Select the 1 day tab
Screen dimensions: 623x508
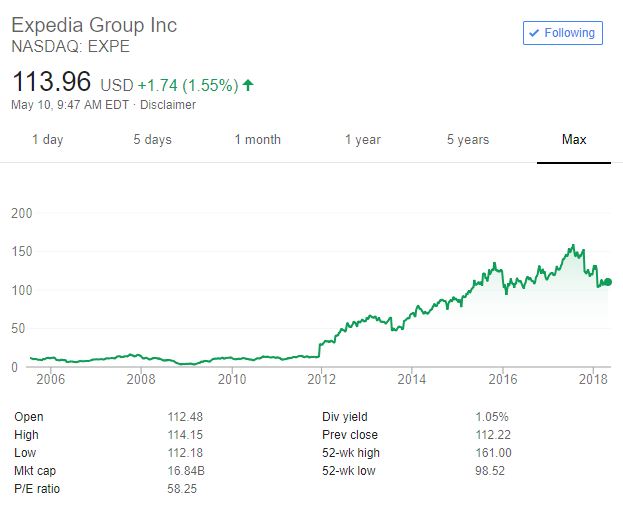tap(47, 140)
